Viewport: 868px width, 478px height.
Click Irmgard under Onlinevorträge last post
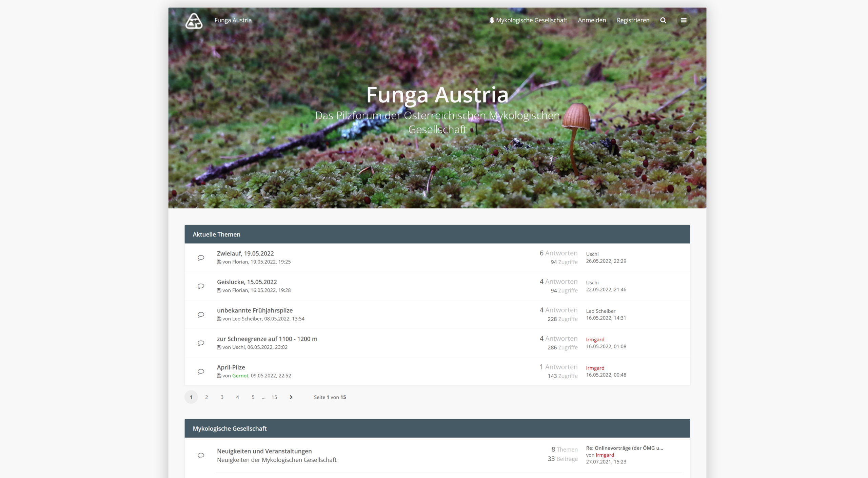click(605, 455)
